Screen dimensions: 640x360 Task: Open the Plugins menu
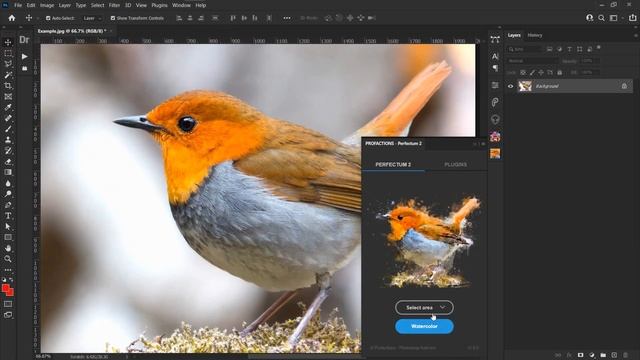click(x=159, y=5)
